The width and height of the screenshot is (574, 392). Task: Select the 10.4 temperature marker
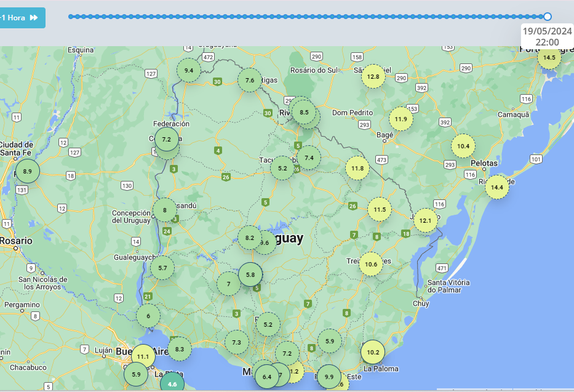coord(463,146)
